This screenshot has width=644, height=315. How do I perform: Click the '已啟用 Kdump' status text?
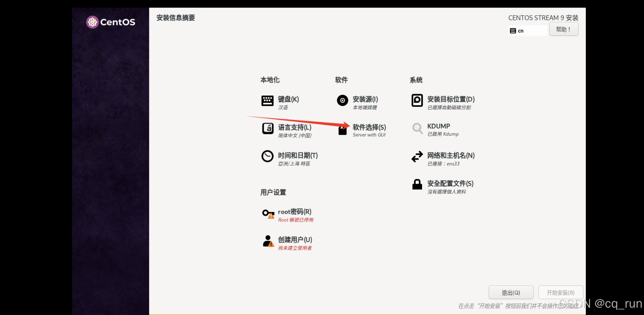(x=443, y=134)
